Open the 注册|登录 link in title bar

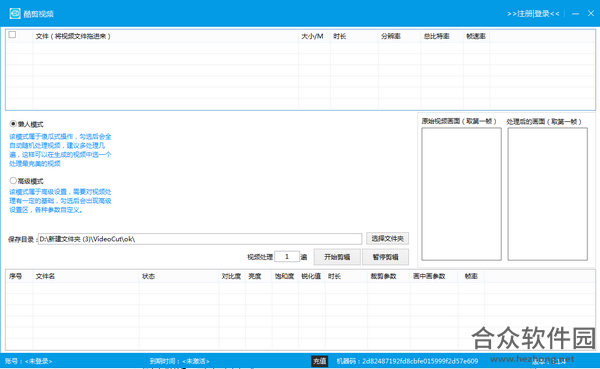click(x=533, y=14)
